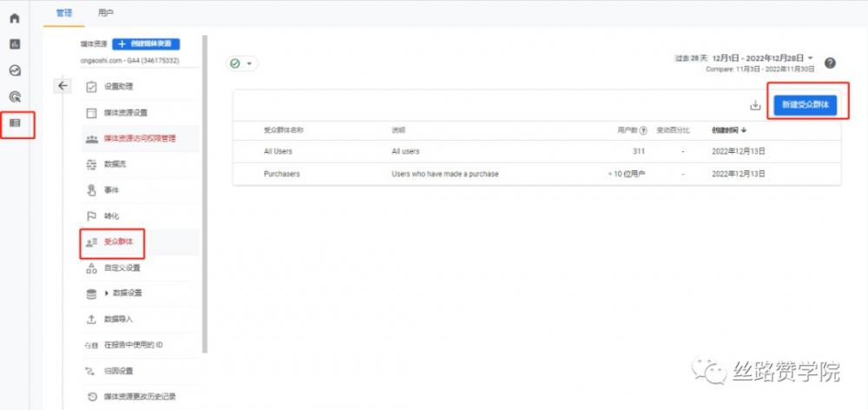868x410 pixels.
Task: Click the 用户数 info question icon
Action: coord(642,131)
